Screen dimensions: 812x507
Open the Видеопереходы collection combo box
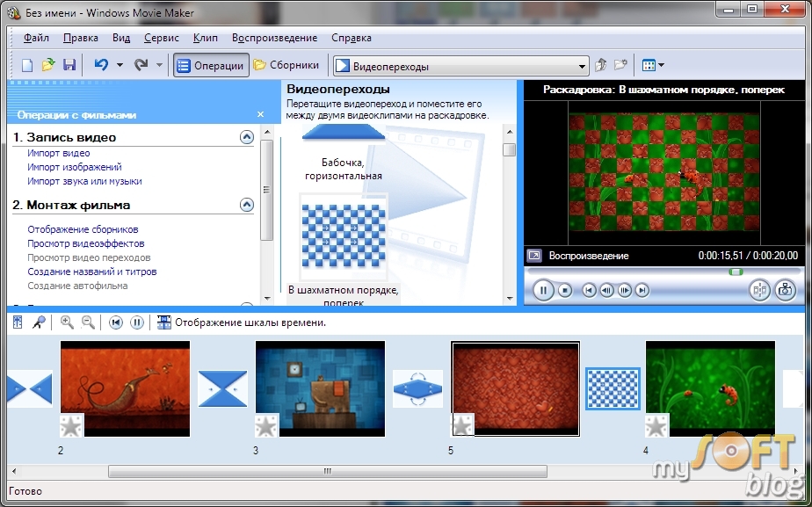click(460, 66)
